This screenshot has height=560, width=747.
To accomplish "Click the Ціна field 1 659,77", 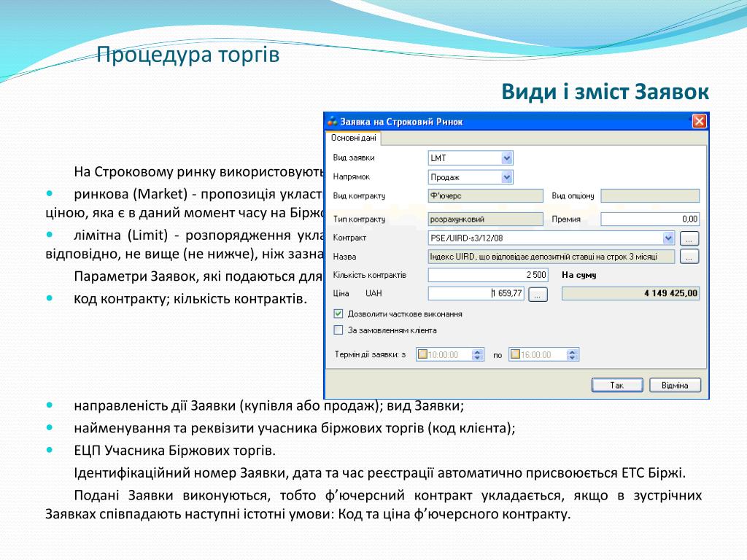I will coord(476,293).
